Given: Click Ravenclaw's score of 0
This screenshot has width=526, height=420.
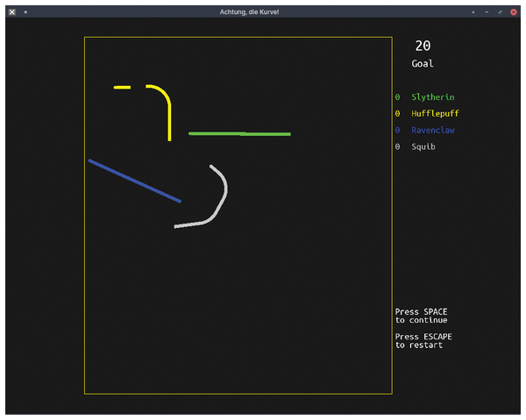Looking at the screenshot, I should [x=397, y=130].
